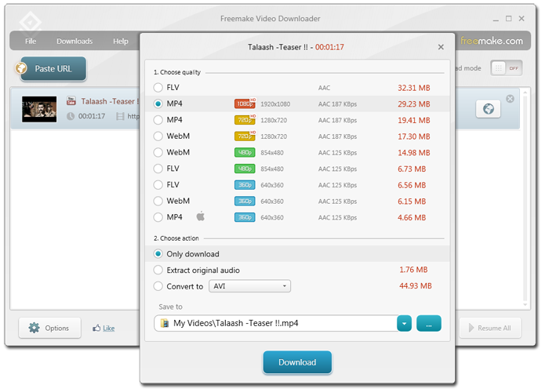Click the clock icon next to 00:01:17
Screen dimensions: 549x392
pos(71,116)
